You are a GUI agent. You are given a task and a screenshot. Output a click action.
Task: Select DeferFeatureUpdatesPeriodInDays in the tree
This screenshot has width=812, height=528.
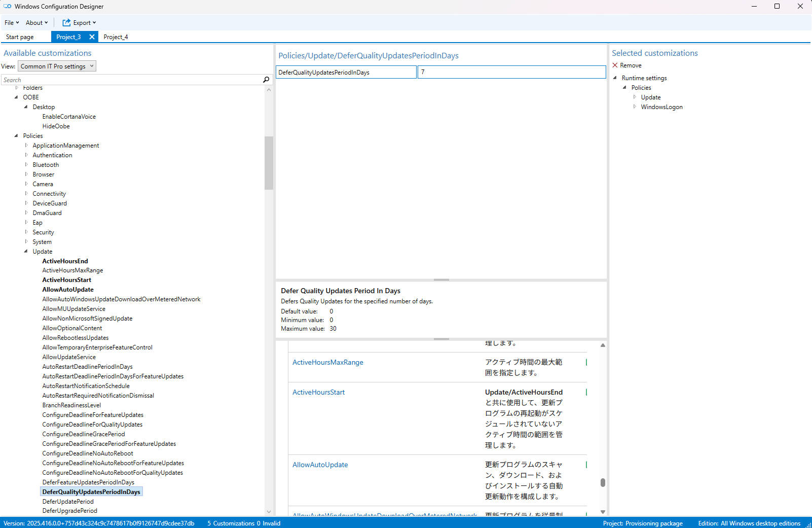point(88,482)
